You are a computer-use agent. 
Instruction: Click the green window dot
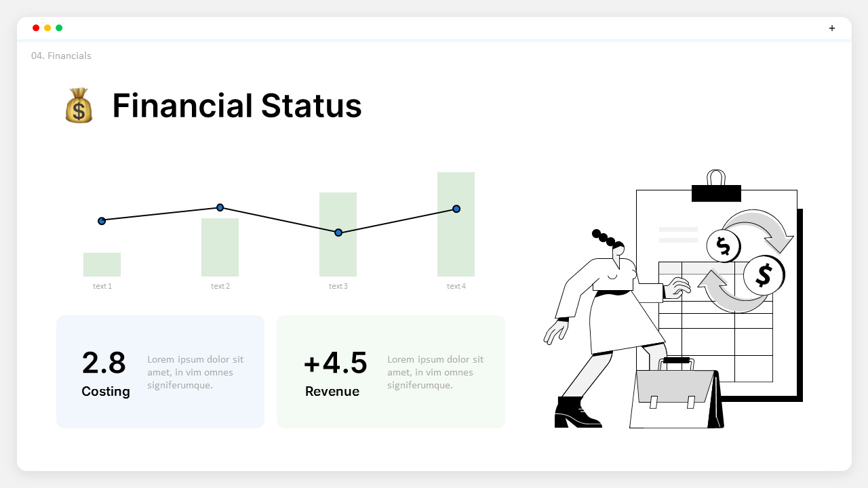click(x=59, y=28)
